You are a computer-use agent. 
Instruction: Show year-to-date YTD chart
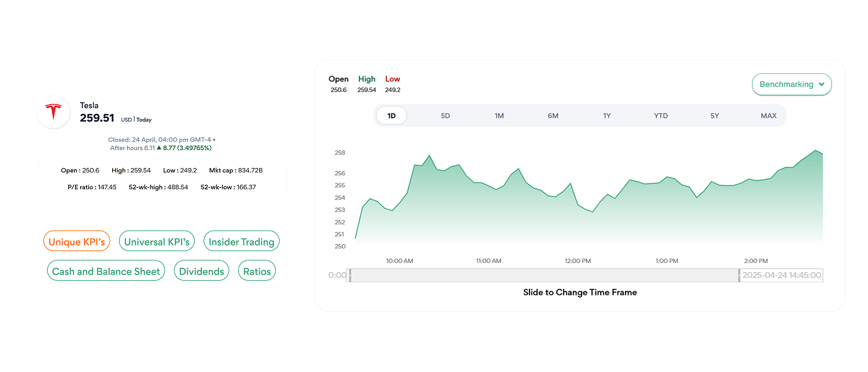pos(661,116)
